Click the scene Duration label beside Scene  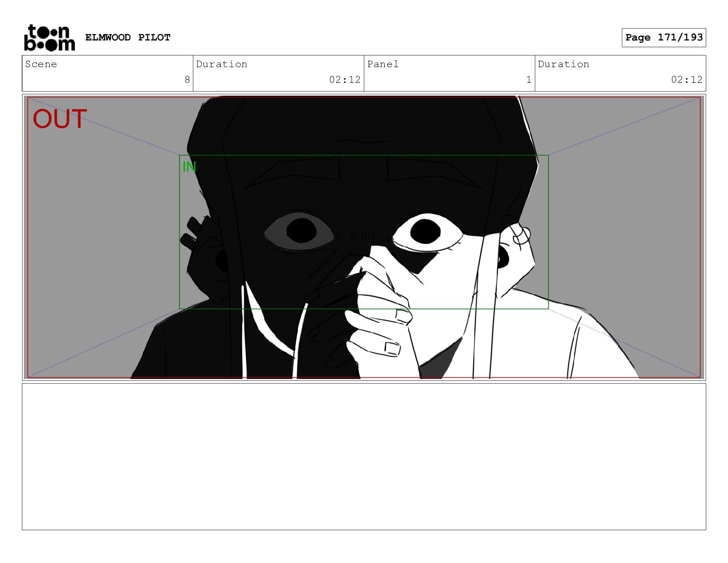(x=222, y=64)
